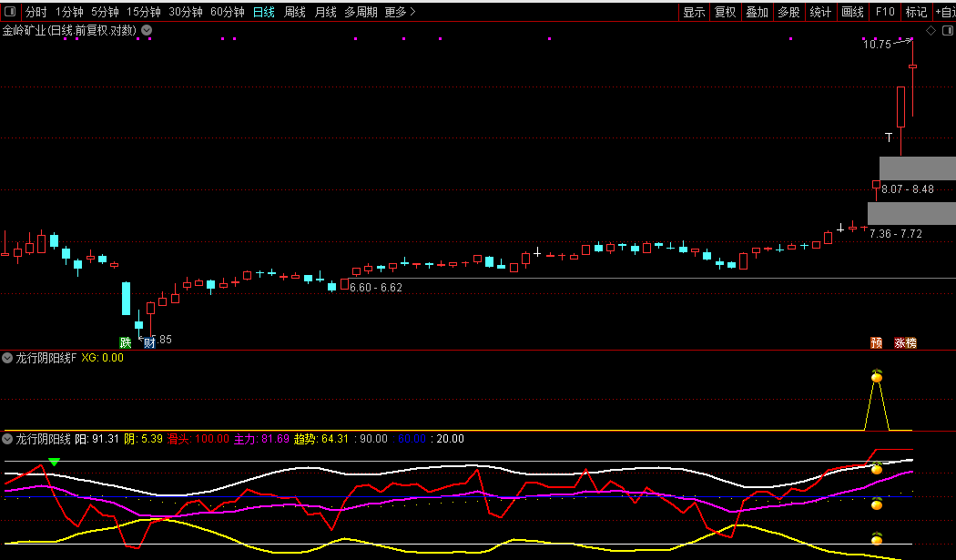
Task: Click the orange 预 badge icon
Action: tap(876, 343)
